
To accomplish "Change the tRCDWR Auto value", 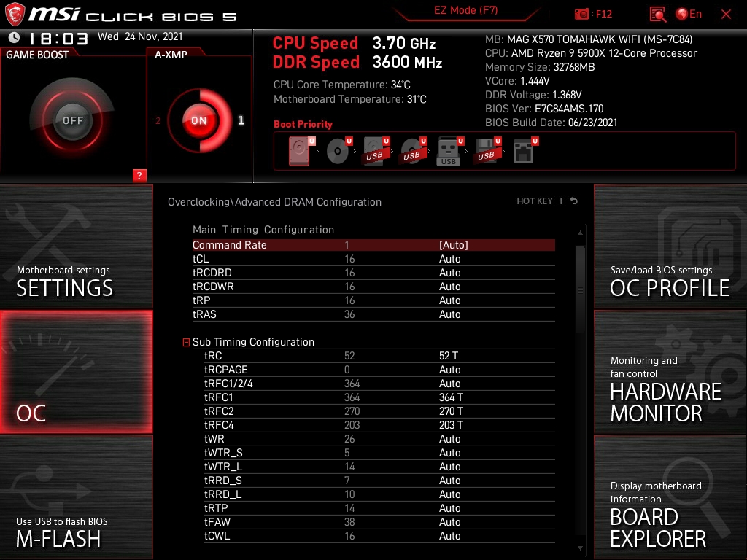I will tap(449, 287).
